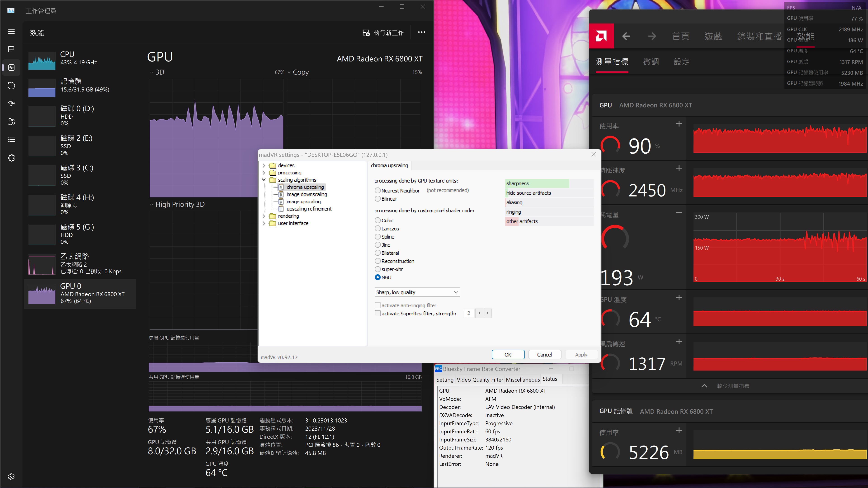Screen dimensions: 868x488
Task: Open the 微調 tab in AMD Software
Action: pos(651,62)
